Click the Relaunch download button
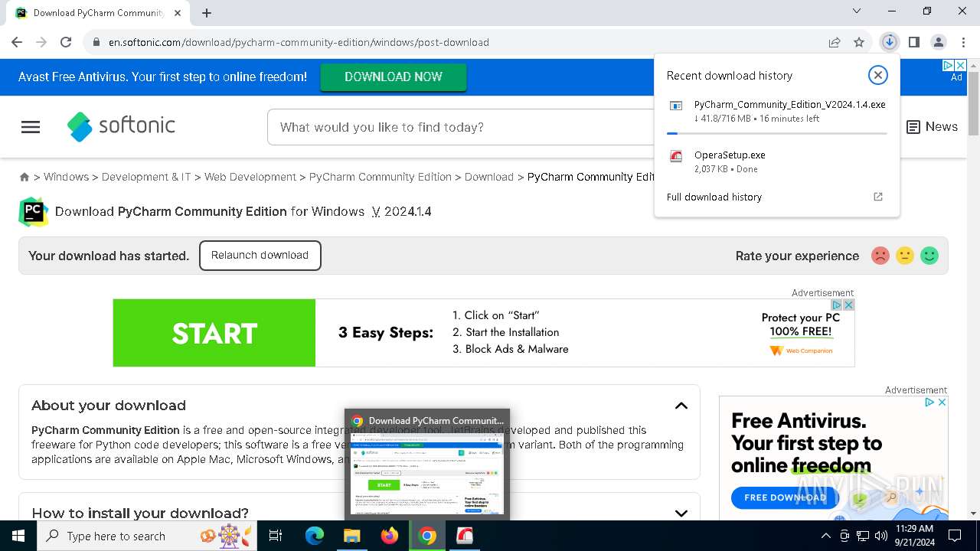 click(x=260, y=256)
